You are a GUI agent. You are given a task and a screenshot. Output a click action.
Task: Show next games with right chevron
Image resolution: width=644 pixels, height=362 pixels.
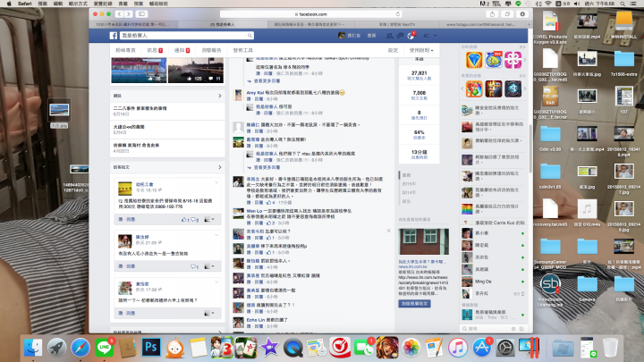[525, 60]
